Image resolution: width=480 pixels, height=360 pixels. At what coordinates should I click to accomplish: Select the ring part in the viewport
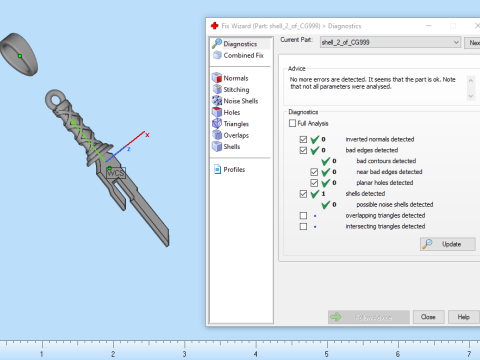click(19, 54)
